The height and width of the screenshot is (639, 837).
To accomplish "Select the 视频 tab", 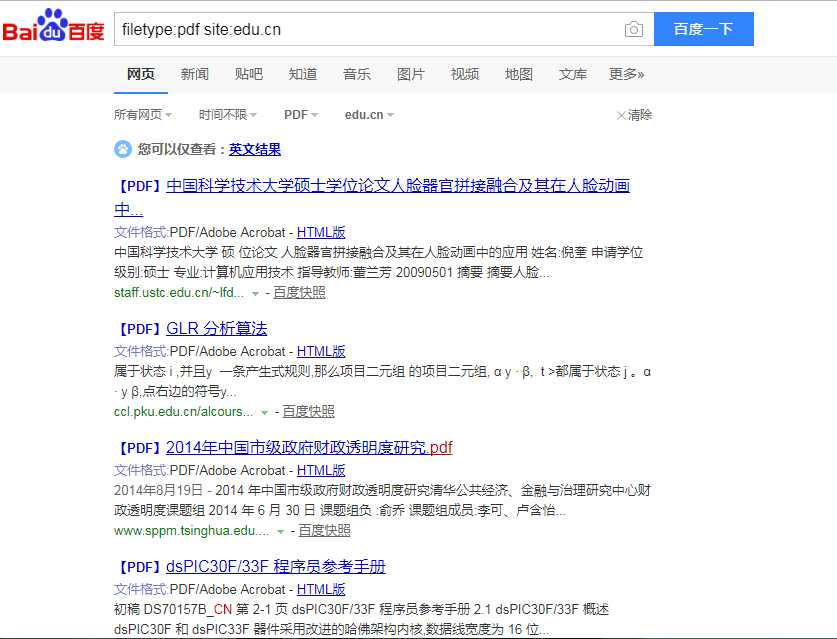I will 464,74.
